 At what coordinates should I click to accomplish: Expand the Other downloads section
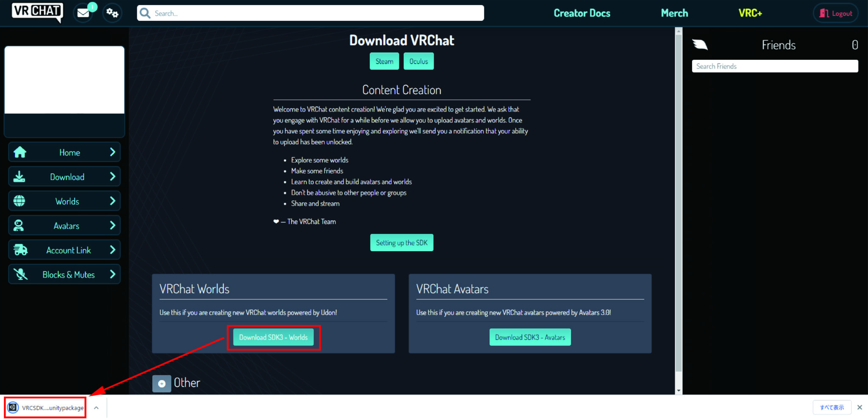[161, 383]
